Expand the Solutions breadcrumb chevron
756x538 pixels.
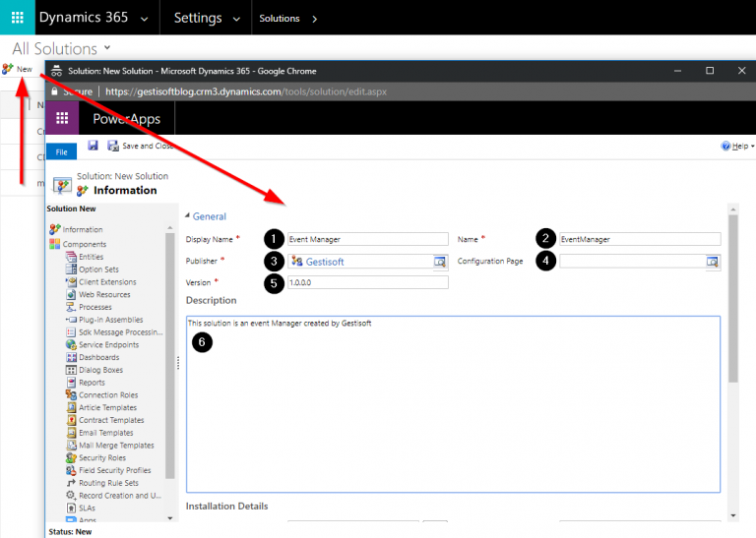click(x=314, y=19)
